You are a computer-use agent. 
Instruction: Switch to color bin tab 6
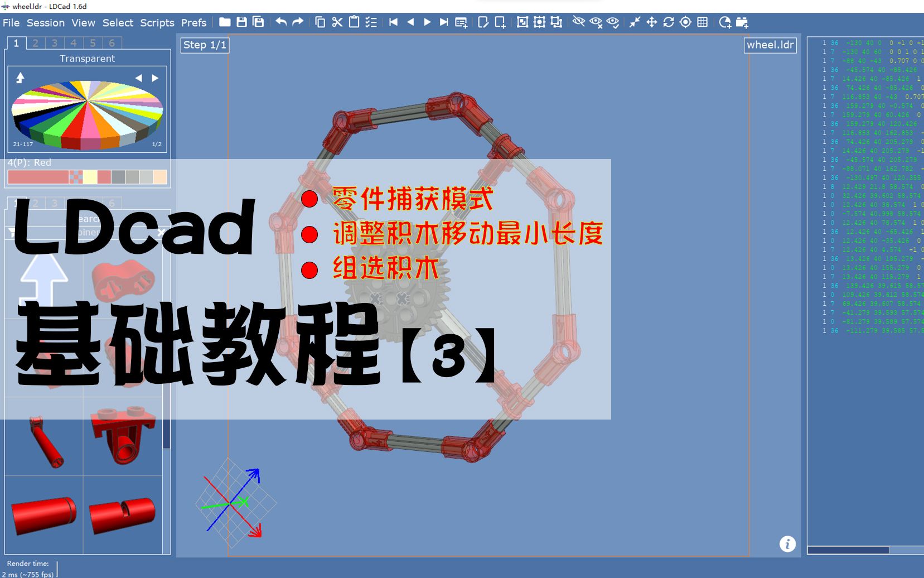pos(112,43)
